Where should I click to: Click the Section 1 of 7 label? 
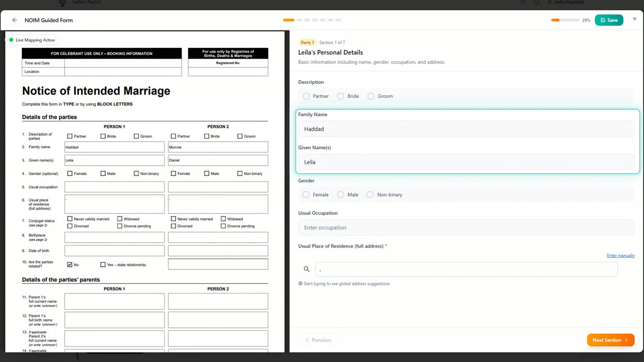pyautogui.click(x=332, y=42)
